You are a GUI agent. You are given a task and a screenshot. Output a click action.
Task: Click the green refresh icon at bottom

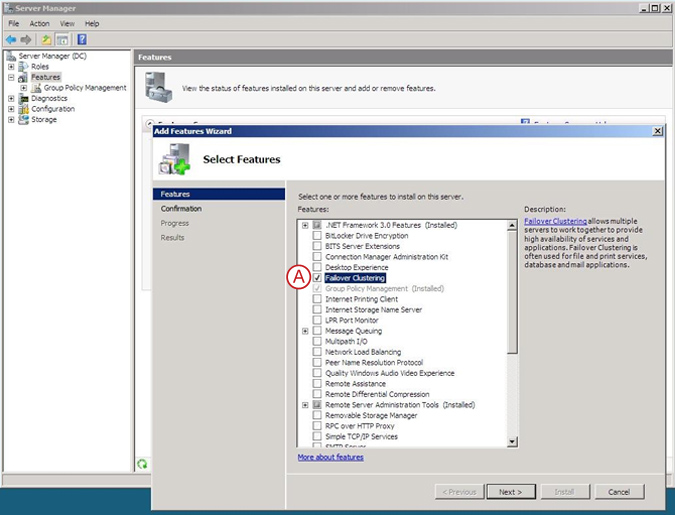click(142, 464)
